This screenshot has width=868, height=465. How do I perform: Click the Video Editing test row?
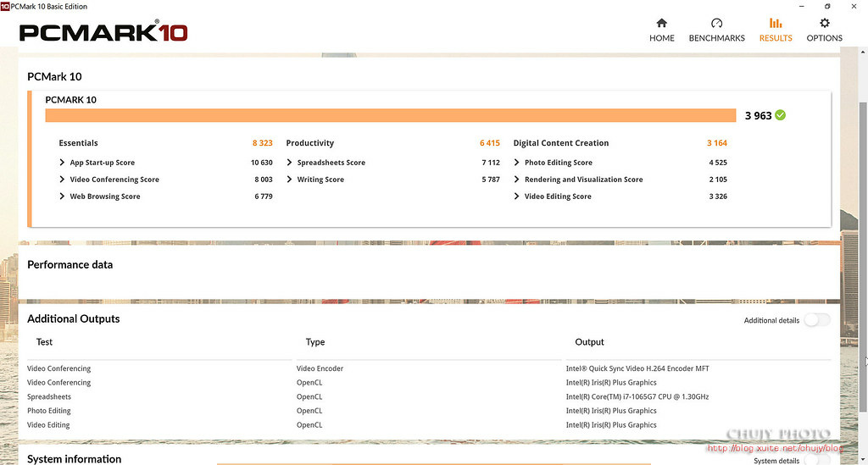click(48, 425)
